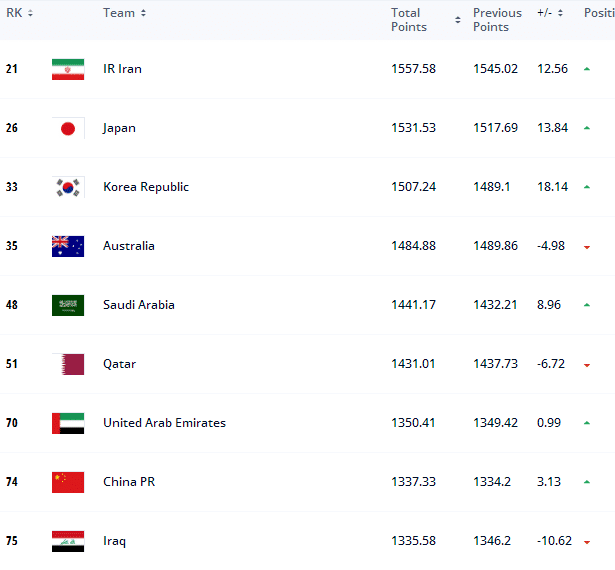The height and width of the screenshot is (570, 615).
Task: Click the China PR flag icon
Action: [x=68, y=482]
